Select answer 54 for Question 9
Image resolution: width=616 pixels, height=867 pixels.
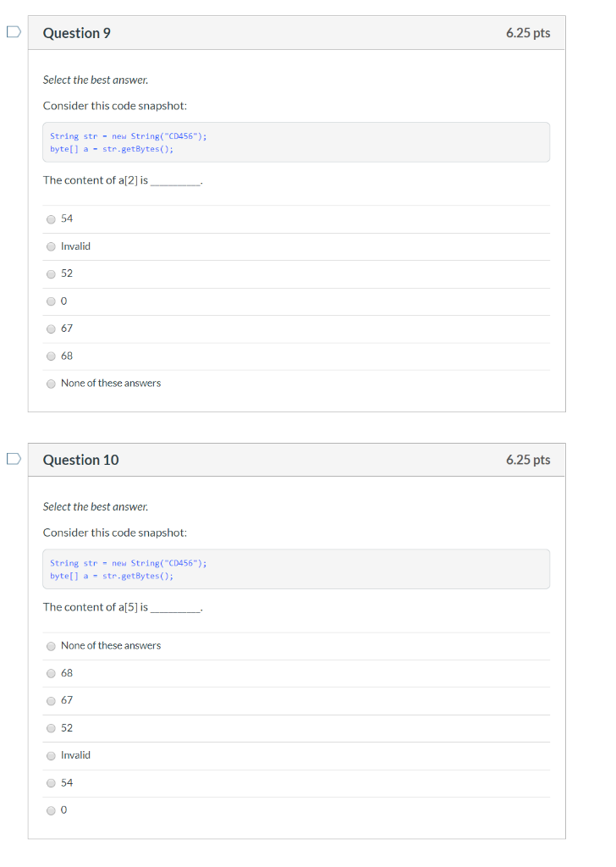51,218
